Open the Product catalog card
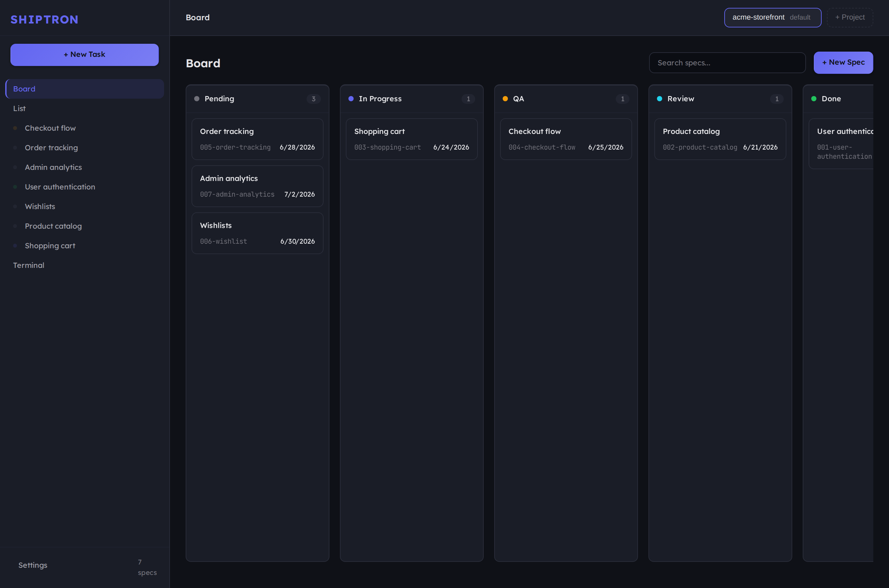The image size is (889, 588). coord(720,139)
